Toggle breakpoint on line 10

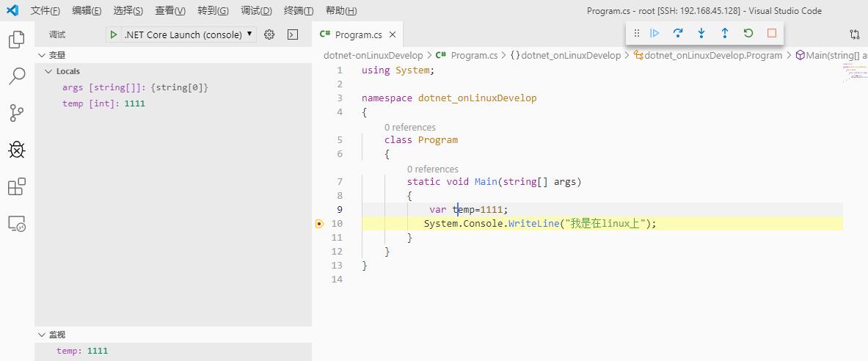coord(319,224)
